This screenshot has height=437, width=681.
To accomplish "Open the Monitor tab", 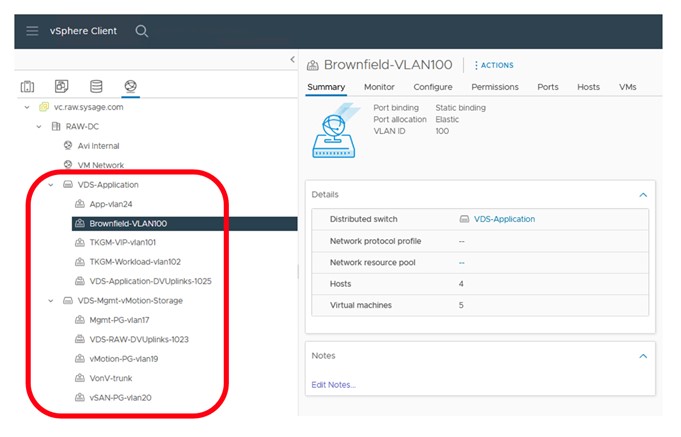I will click(379, 87).
